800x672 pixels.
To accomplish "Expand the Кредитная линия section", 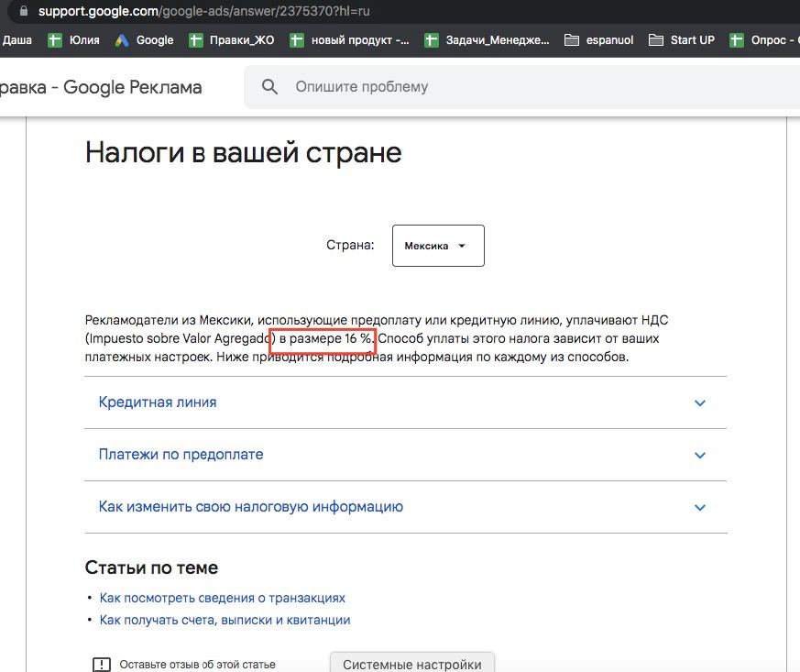I will [406, 402].
